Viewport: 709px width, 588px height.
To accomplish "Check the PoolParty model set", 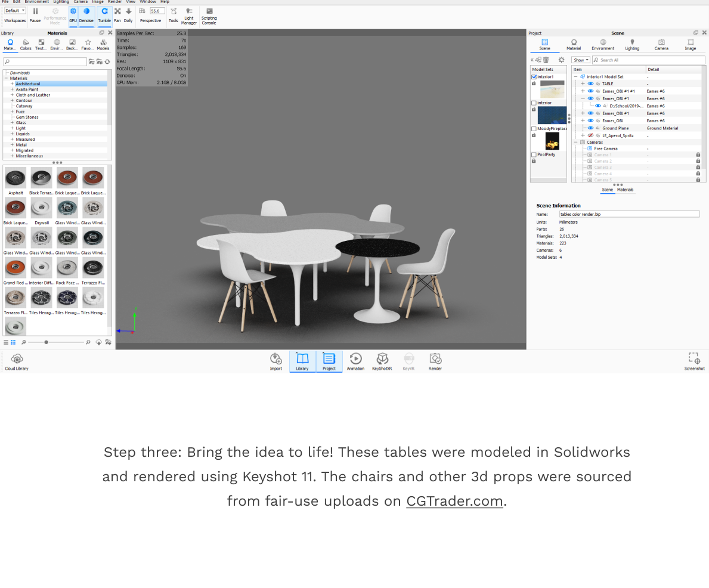I will pos(534,154).
